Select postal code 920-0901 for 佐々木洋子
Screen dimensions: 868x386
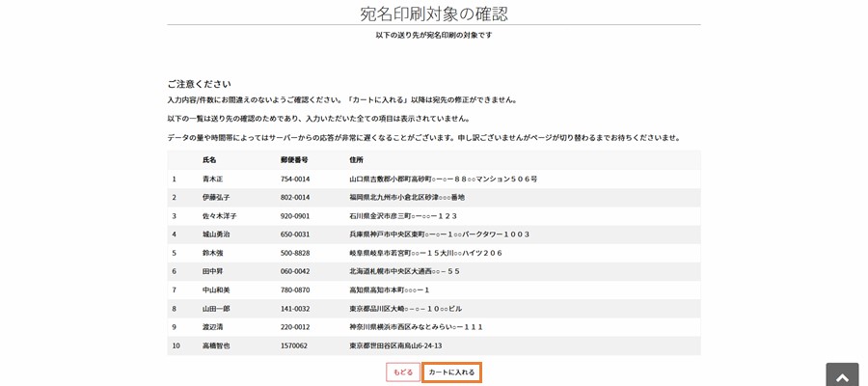pos(295,216)
